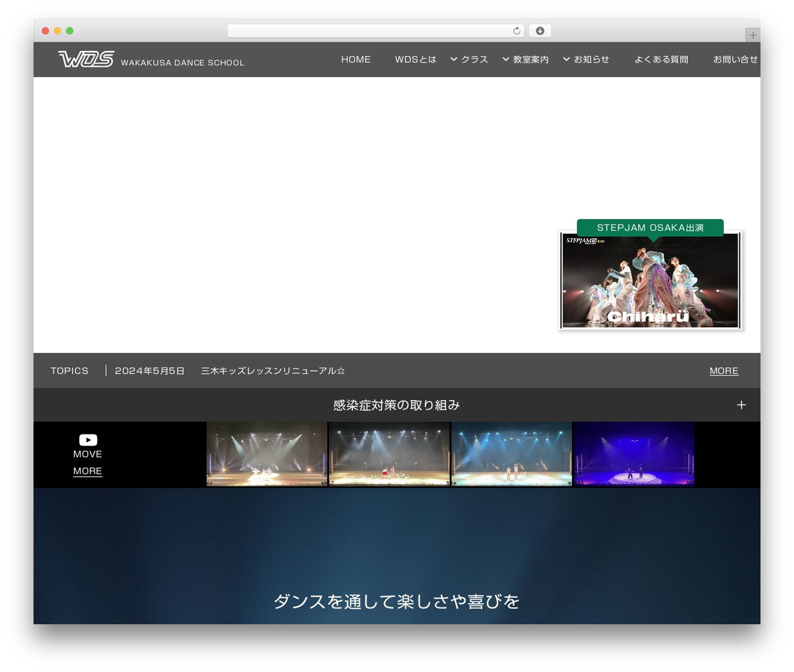Click the 感染症対策の取り組み heading text
The height and width of the screenshot is (672, 794).
point(396,405)
